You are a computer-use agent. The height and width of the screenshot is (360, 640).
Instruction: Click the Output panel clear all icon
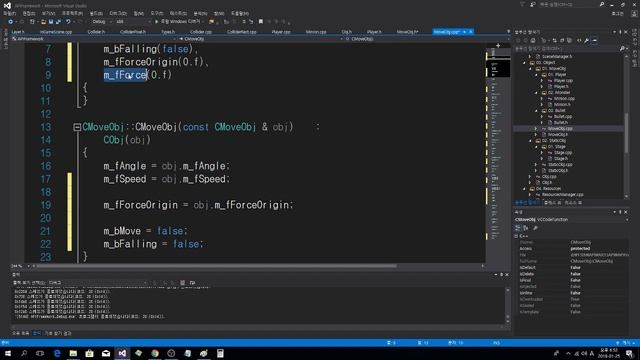point(182,282)
